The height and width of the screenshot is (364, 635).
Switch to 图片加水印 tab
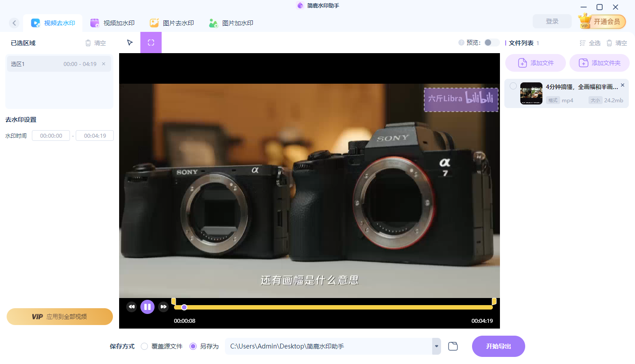click(x=231, y=23)
